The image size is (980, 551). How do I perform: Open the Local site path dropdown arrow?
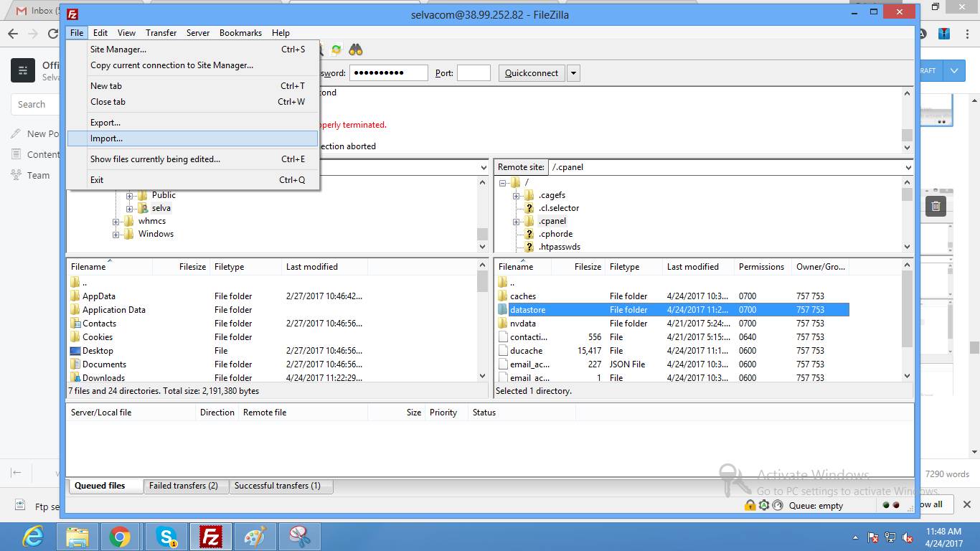tap(483, 167)
